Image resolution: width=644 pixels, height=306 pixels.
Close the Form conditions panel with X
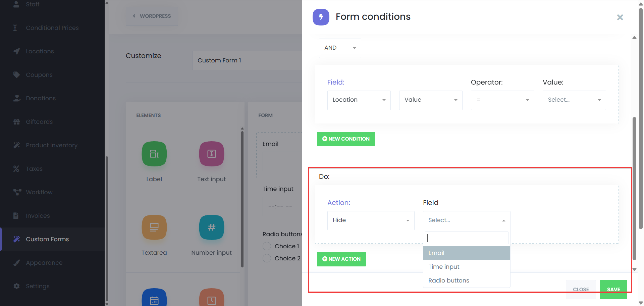620,17
